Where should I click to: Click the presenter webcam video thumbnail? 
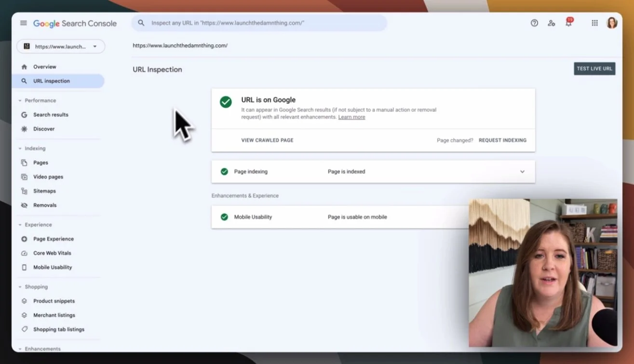(543, 273)
